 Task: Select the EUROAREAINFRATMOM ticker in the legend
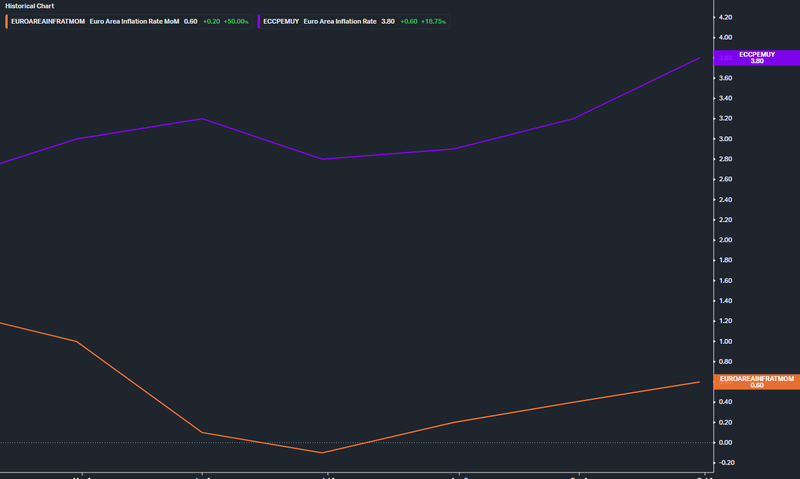click(48, 21)
